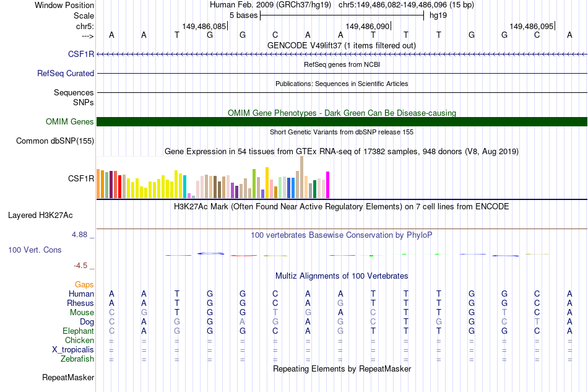Select the Mouse alignment row label
This screenshot has width=588, height=392.
click(x=82, y=313)
